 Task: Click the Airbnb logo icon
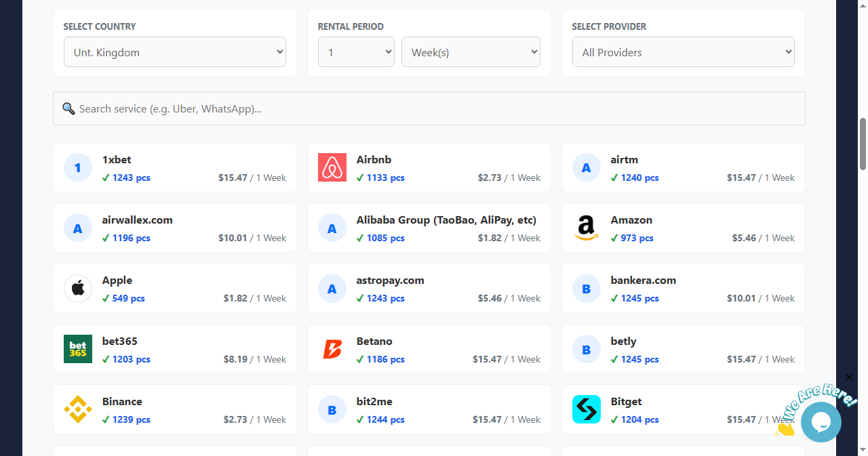(332, 167)
